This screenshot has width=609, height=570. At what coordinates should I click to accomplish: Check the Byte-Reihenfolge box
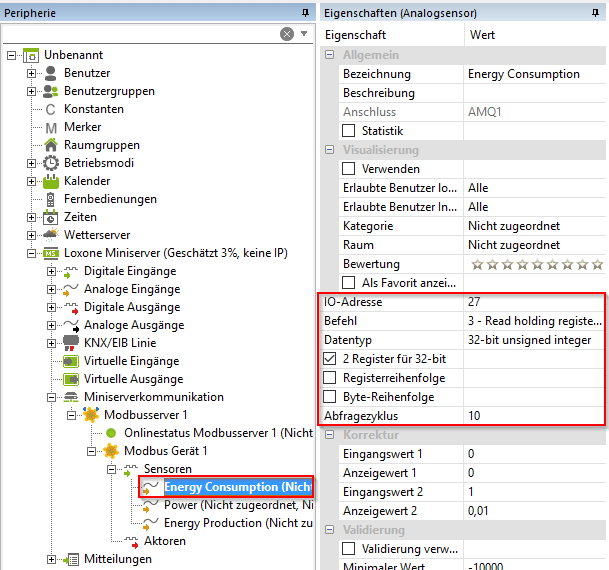point(330,397)
